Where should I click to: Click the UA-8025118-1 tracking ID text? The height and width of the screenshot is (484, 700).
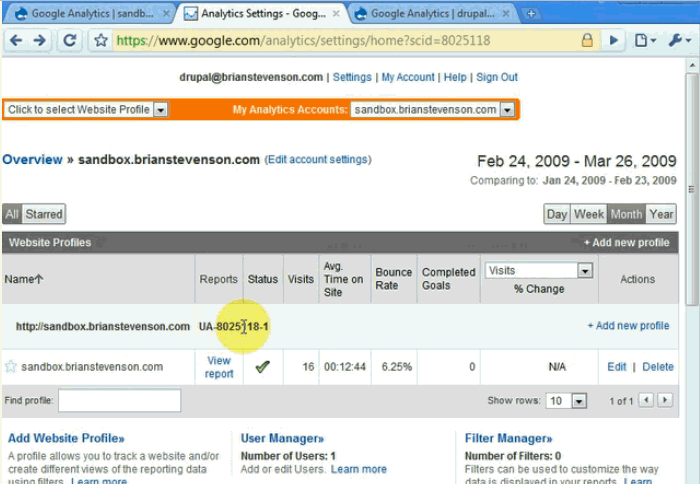[x=233, y=326]
